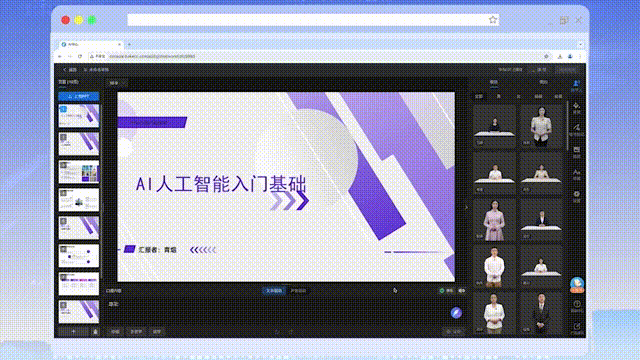
Task: Open the zoom level dropdown above the canvas
Action: pos(117,83)
